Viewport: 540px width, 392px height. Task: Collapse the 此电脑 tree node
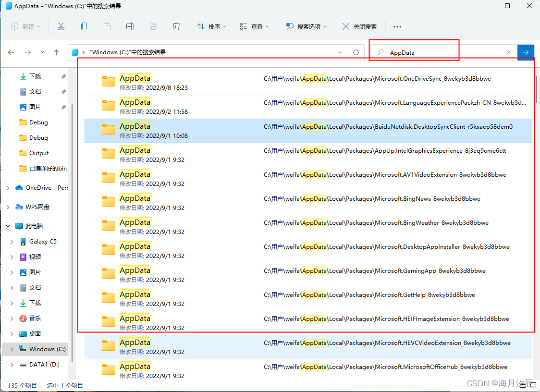[x=7, y=226]
